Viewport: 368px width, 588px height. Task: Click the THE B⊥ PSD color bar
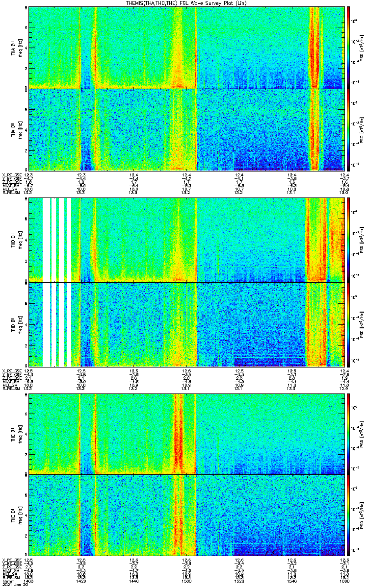coord(349,433)
